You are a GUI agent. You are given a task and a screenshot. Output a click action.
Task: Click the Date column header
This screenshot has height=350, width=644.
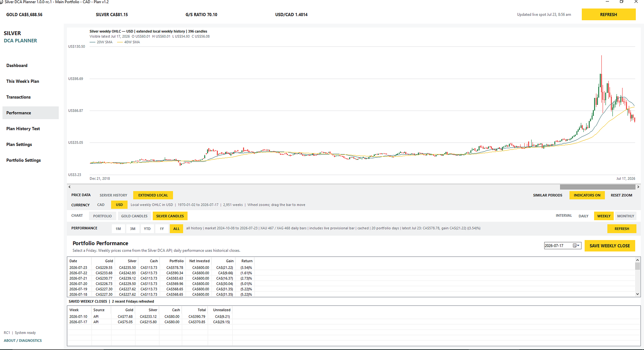79,261
